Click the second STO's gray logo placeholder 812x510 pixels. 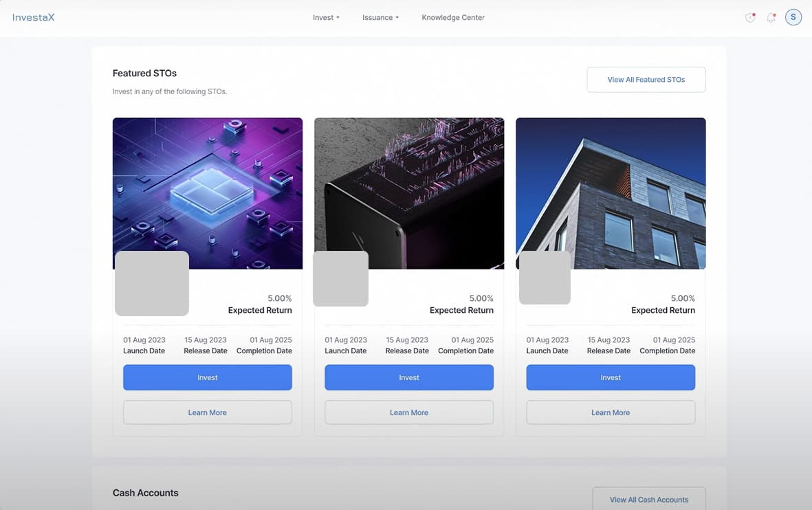tap(340, 278)
